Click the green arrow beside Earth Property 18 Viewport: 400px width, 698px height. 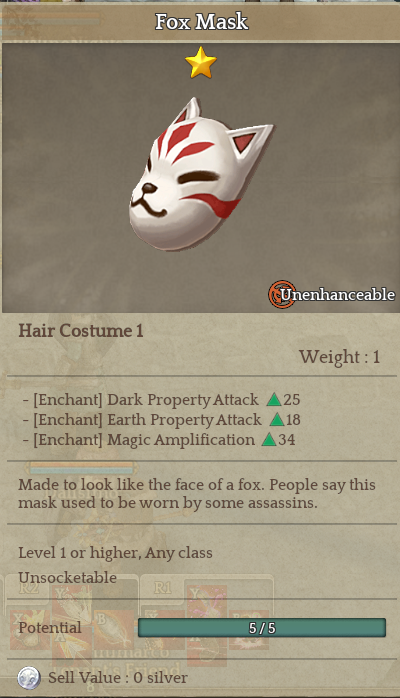[x=277, y=420]
